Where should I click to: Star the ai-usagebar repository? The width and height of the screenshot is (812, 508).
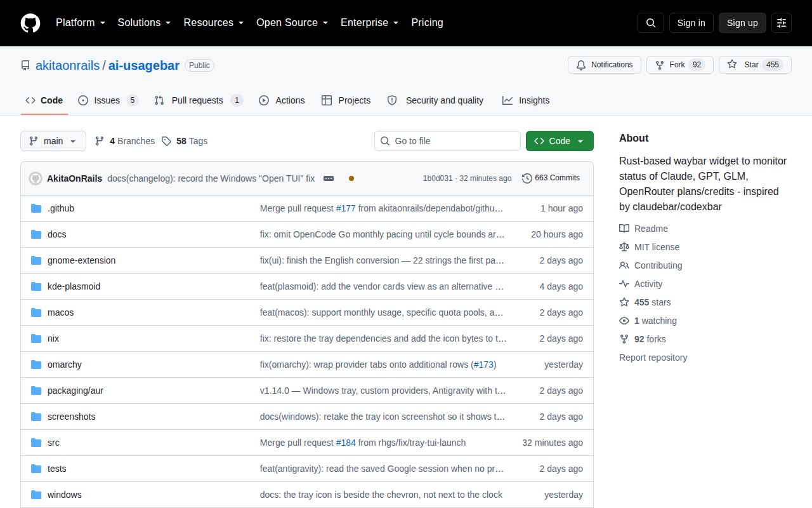click(755, 65)
